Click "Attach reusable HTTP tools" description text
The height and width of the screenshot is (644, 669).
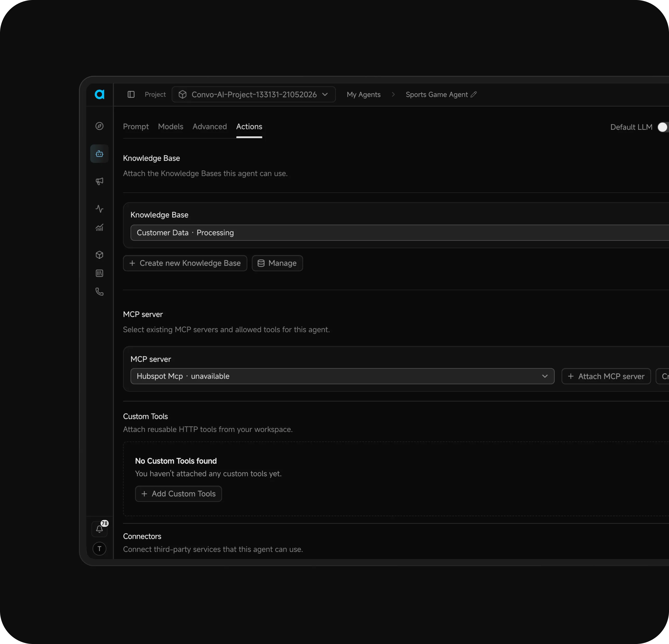click(x=208, y=429)
